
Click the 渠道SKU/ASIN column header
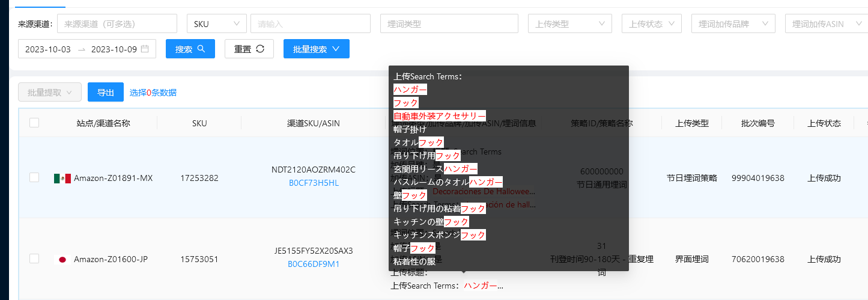[x=314, y=123]
